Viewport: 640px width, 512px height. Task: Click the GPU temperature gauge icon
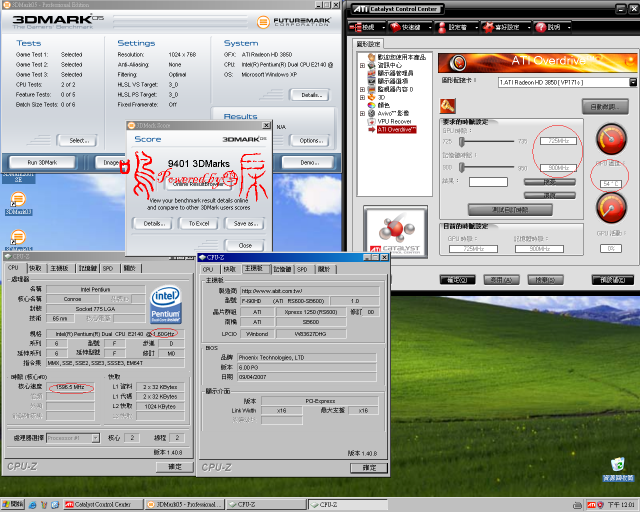(611, 139)
